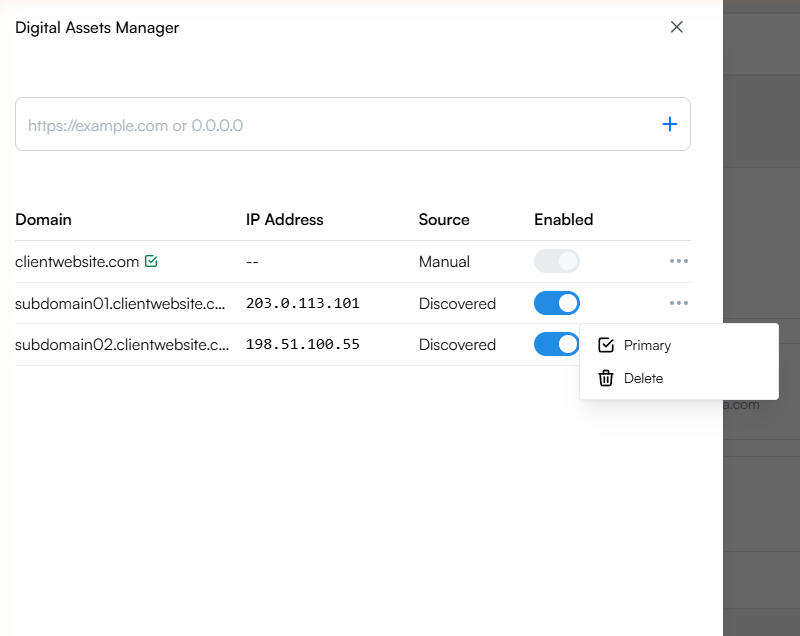Close the Digital Assets Manager dialog

677,27
